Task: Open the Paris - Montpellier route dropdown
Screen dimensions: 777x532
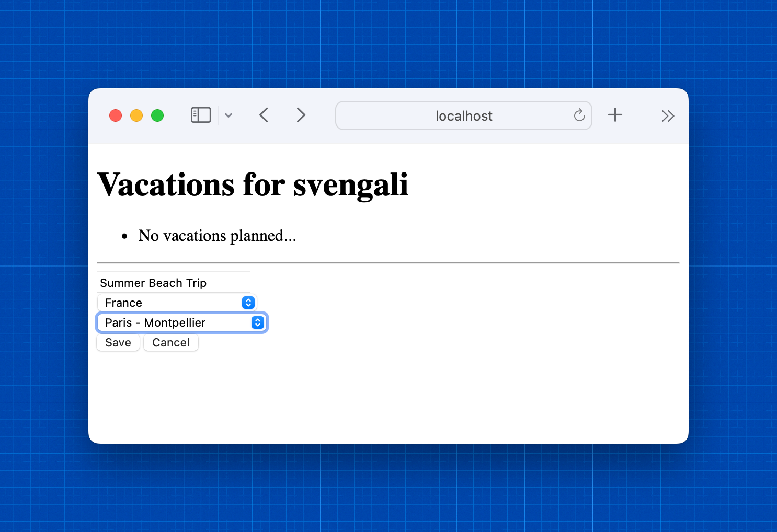Action: click(182, 322)
